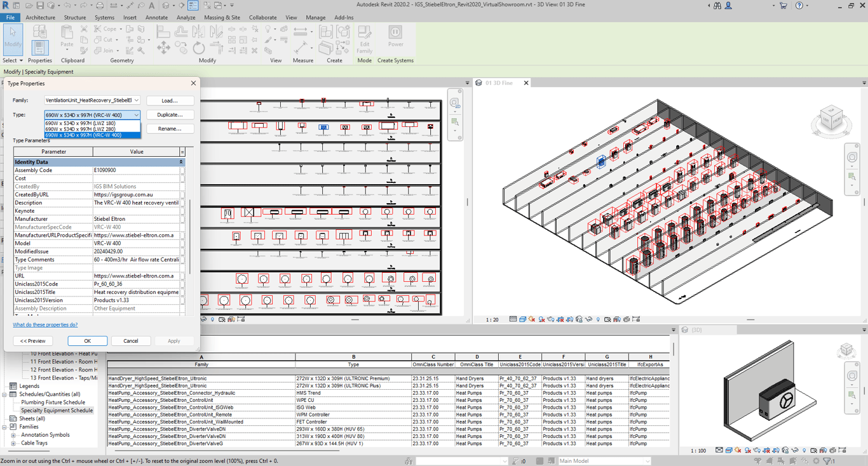Collapse the Schedules/Quantities tree node
This screenshot has width=868, height=466.
[4, 394]
